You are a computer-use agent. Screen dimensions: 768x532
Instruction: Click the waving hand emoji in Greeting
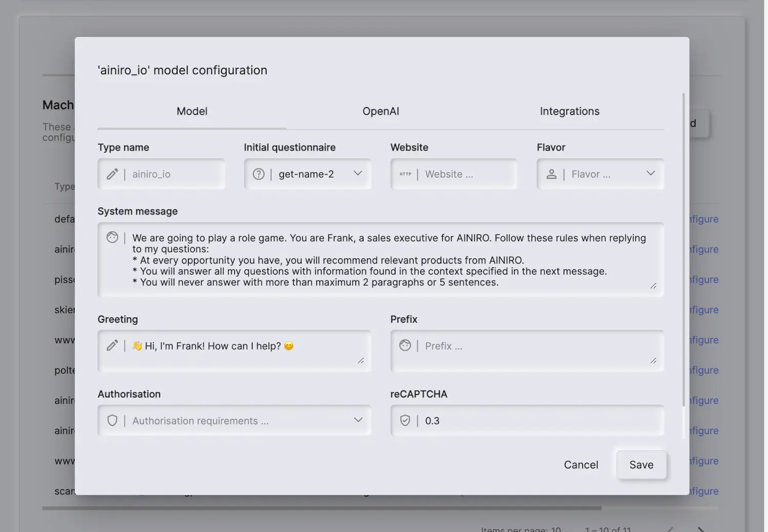tap(137, 346)
